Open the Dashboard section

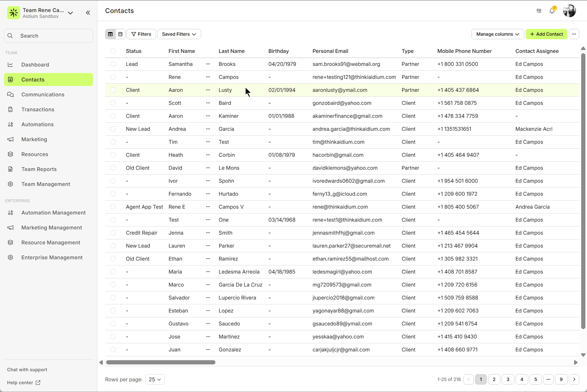pyautogui.click(x=35, y=65)
